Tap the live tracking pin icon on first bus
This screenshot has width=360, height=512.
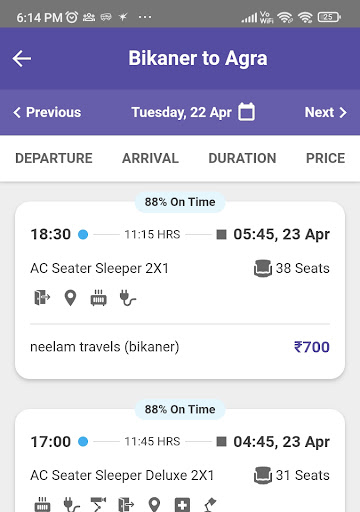tap(70, 298)
